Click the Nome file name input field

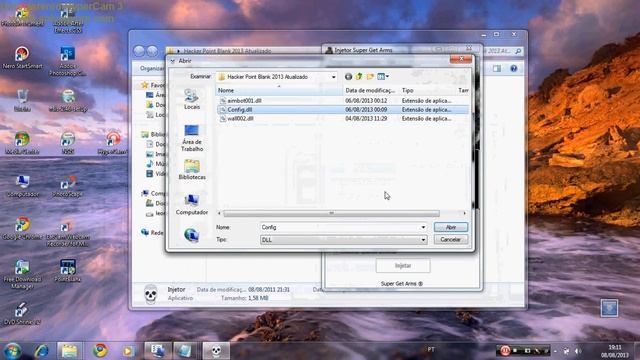[340, 227]
